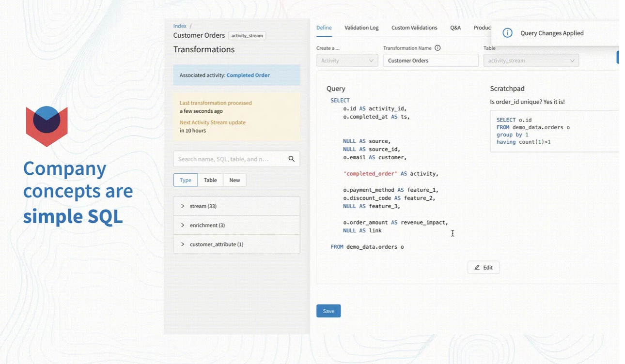The height and width of the screenshot is (364, 625).
Task: Click the pencil icon on Edit button
Action: pos(477,268)
